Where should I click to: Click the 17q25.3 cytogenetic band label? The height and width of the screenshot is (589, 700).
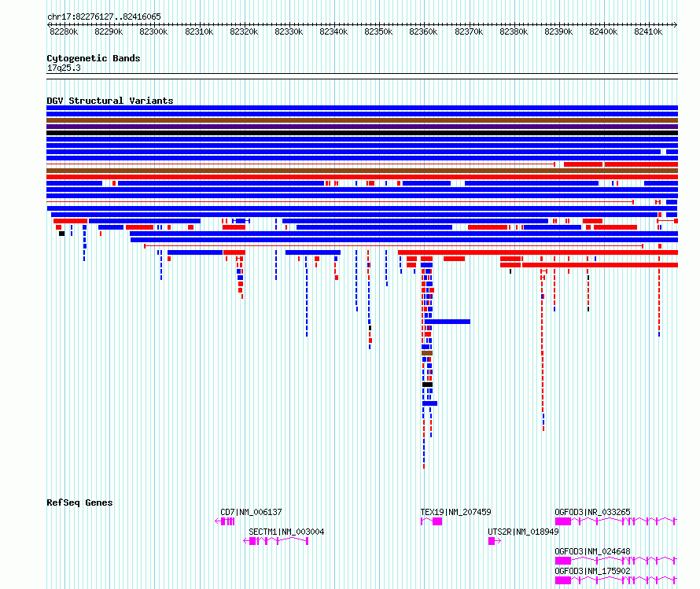click(64, 68)
